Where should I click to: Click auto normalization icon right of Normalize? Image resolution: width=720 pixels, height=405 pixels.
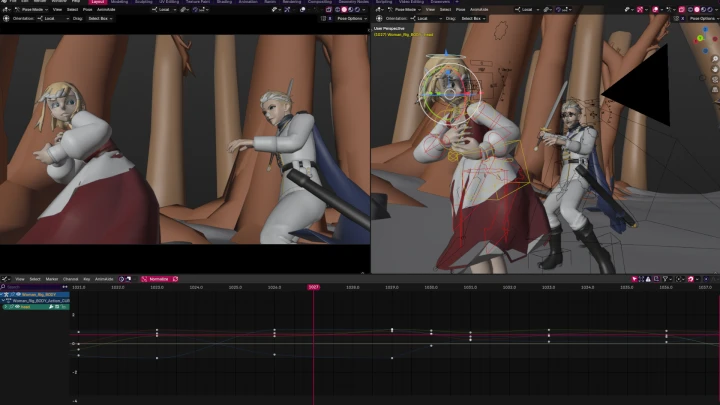tap(175, 279)
